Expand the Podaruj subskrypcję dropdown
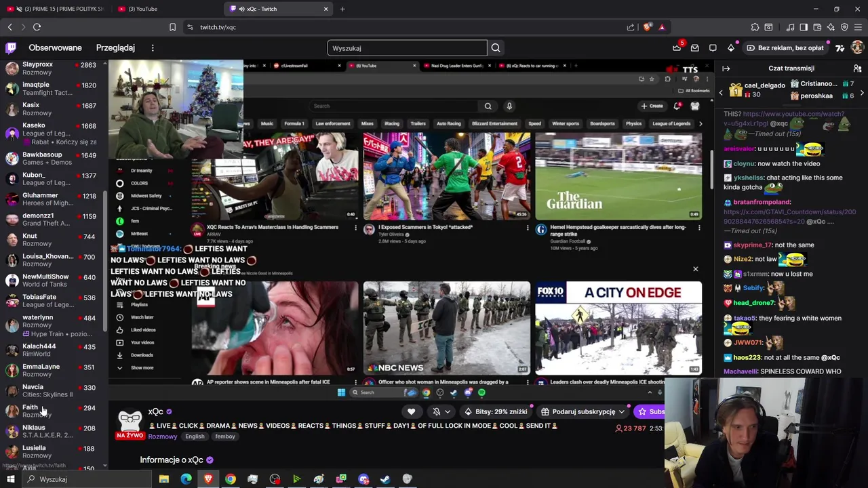The image size is (868, 488). coord(583,411)
